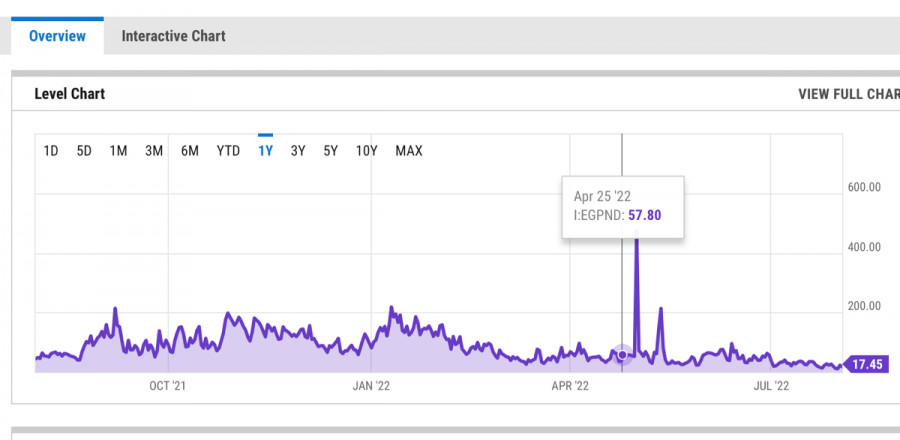
Task: Select the 1D time range
Action: [51, 151]
